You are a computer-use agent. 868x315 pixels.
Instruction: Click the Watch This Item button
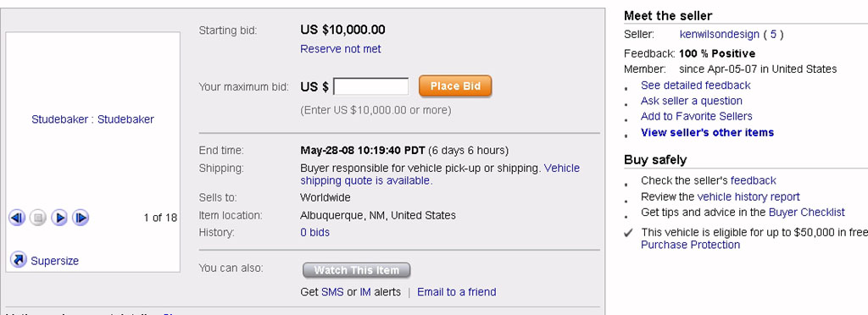pyautogui.click(x=357, y=270)
